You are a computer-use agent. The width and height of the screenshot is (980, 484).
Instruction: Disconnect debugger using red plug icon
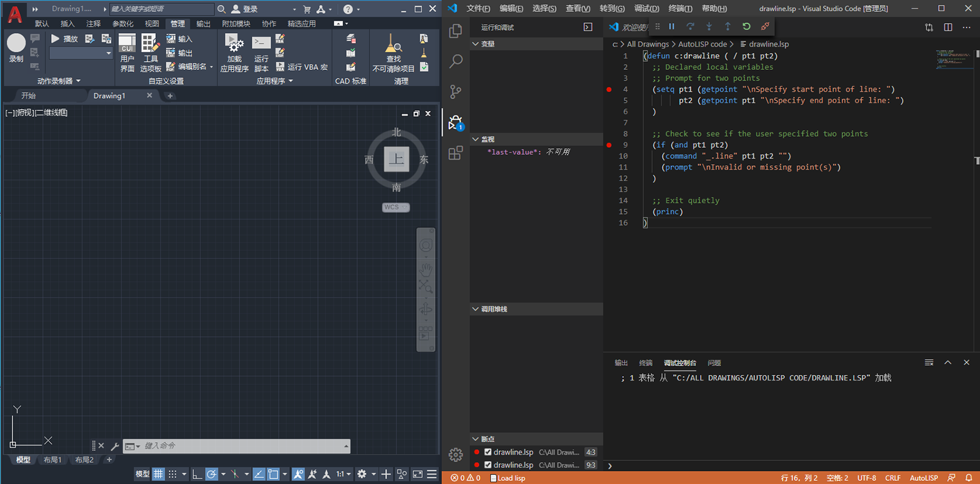pyautogui.click(x=765, y=26)
